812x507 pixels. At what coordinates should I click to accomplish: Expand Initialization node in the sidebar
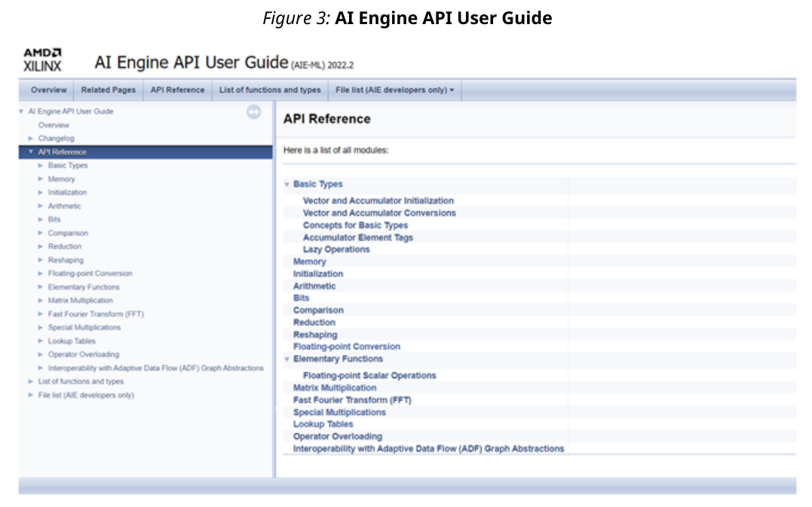click(x=41, y=192)
